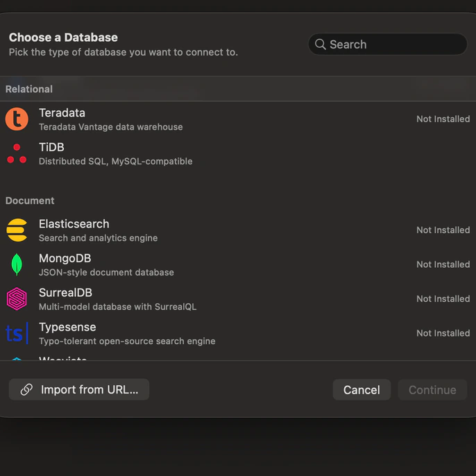Click the 'Choose a Database' heading
Viewport: 476px width, 476px height.
63,37
